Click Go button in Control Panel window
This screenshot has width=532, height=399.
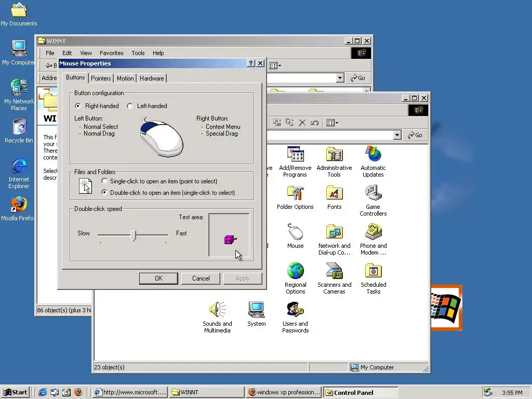tap(415, 135)
